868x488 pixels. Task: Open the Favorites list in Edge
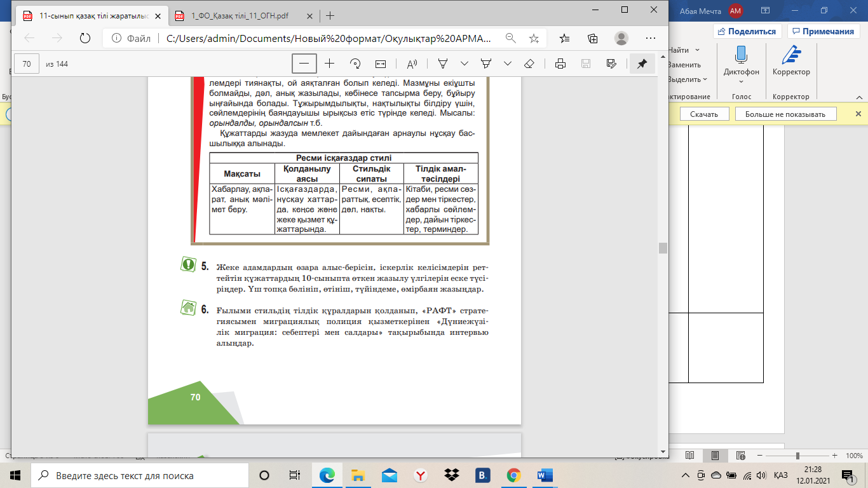click(566, 38)
